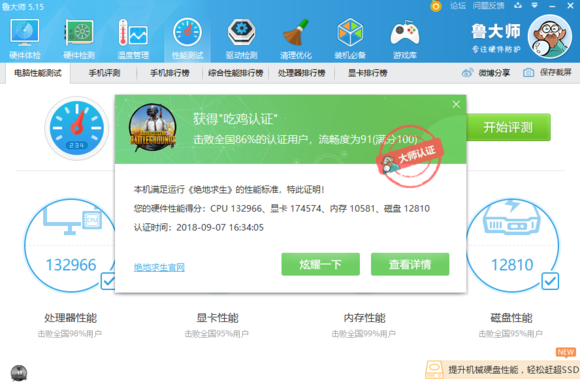Click the small round avatar icon at bottom left

click(x=19, y=373)
